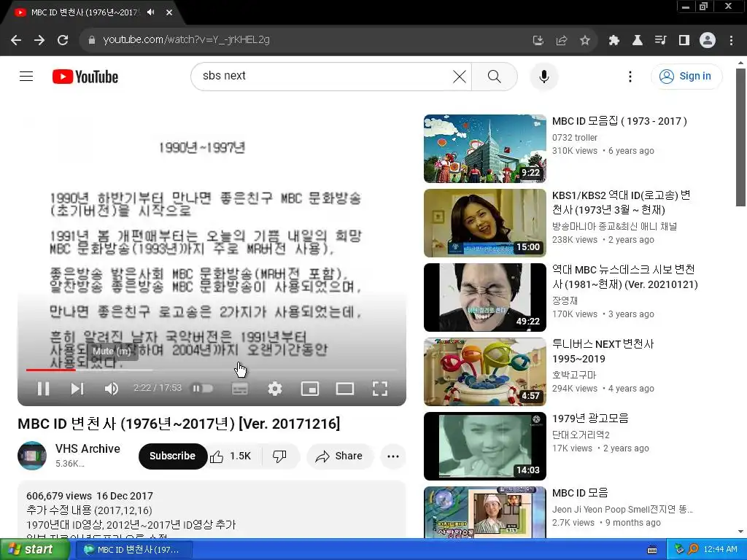Open 'MBC ID 모음' recommended video
The width and height of the screenshot is (747, 560).
580,492
